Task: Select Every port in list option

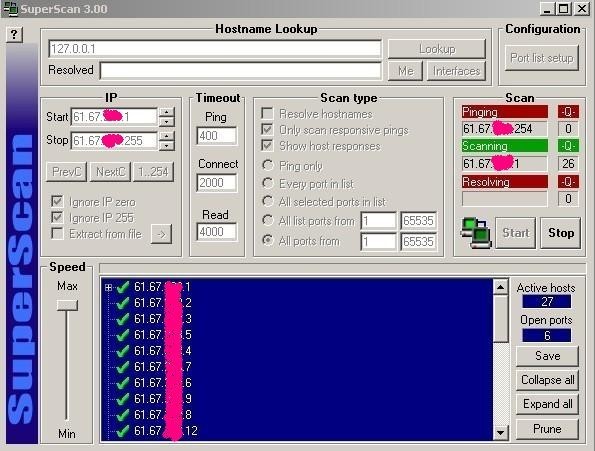Action: coord(268,183)
